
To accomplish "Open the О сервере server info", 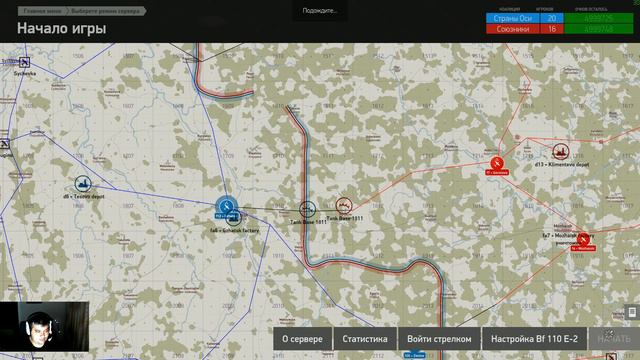I will click(302, 339).
